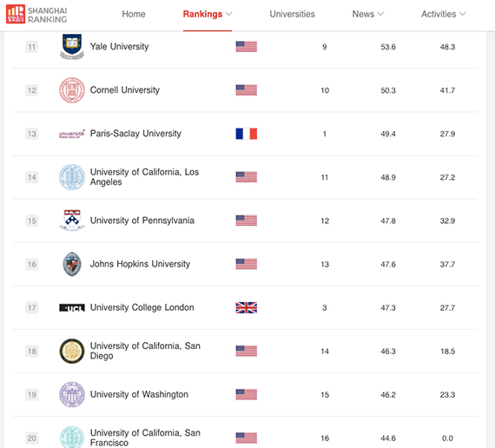Open the Universities menu item
Viewport: 495px width, 448px height.
tap(292, 14)
